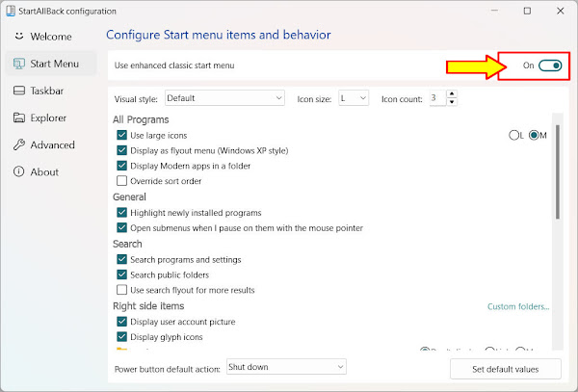Uncheck Display Modern apps in a folder
Viewport: 578px width, 392px height.
(x=121, y=166)
